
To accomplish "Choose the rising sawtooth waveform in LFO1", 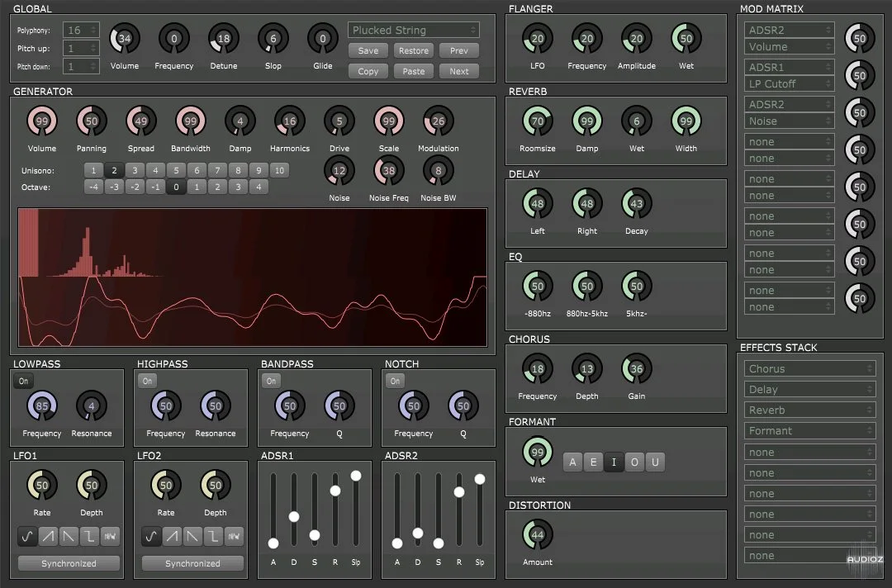I will 48,536.
